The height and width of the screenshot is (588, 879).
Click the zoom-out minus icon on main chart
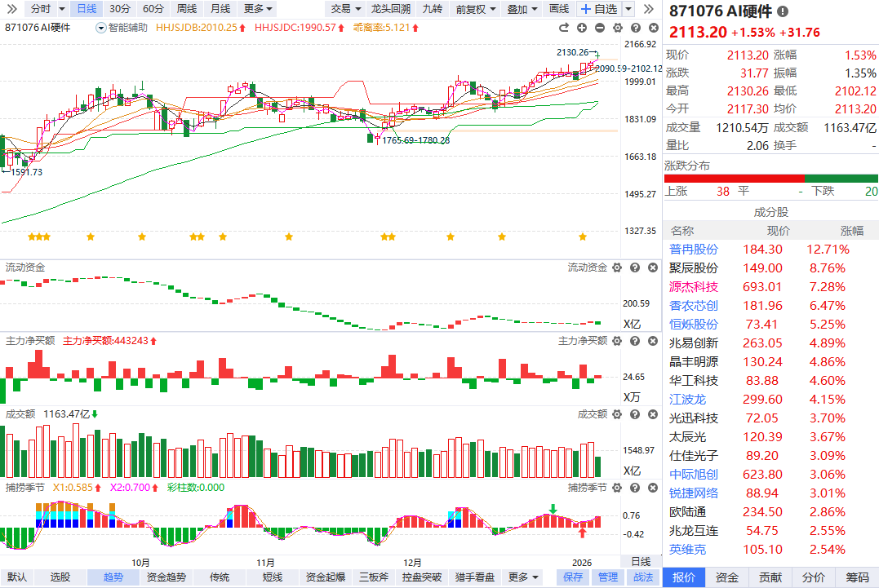(600, 28)
